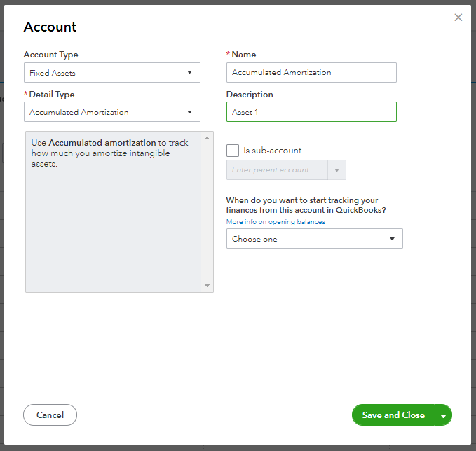Tick the Is sub-account checkbox
This screenshot has height=451, width=476.
[233, 151]
